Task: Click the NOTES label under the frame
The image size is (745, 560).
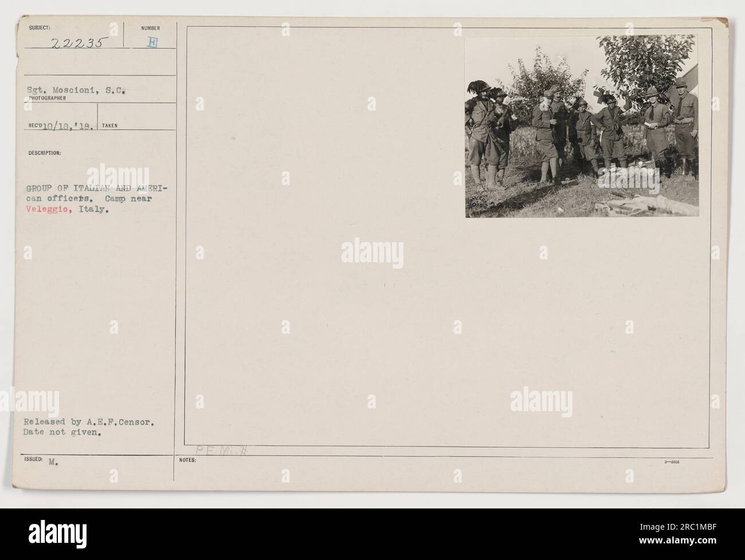Action: [x=187, y=460]
